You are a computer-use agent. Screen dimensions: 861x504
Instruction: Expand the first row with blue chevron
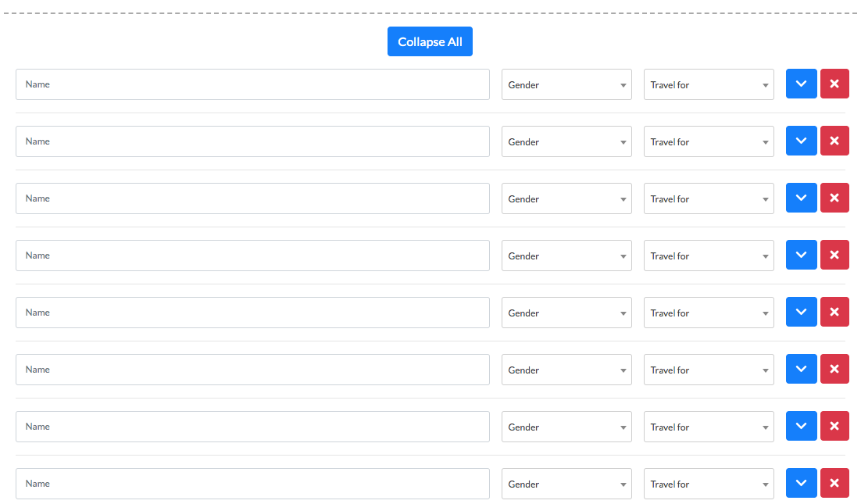coord(801,84)
